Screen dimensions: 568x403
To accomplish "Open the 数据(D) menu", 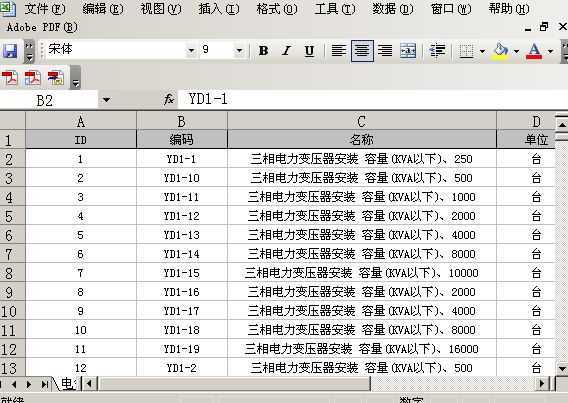I will 393,9.
